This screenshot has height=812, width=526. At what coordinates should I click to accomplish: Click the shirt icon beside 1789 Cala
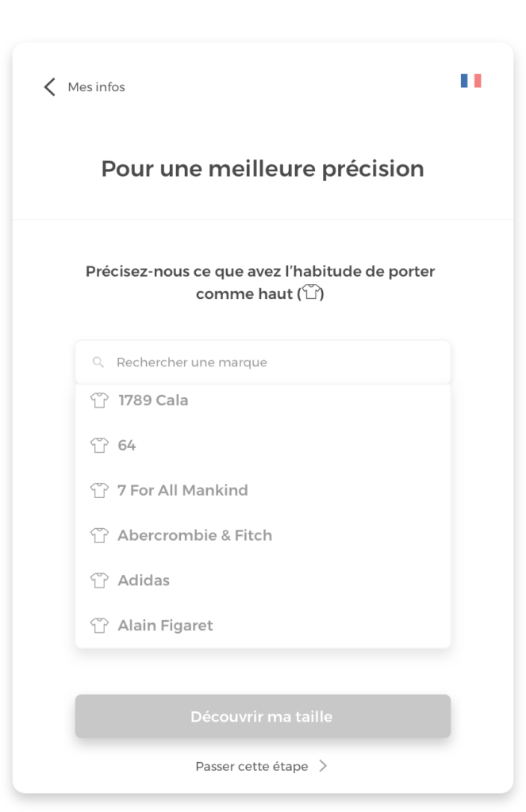click(x=99, y=400)
